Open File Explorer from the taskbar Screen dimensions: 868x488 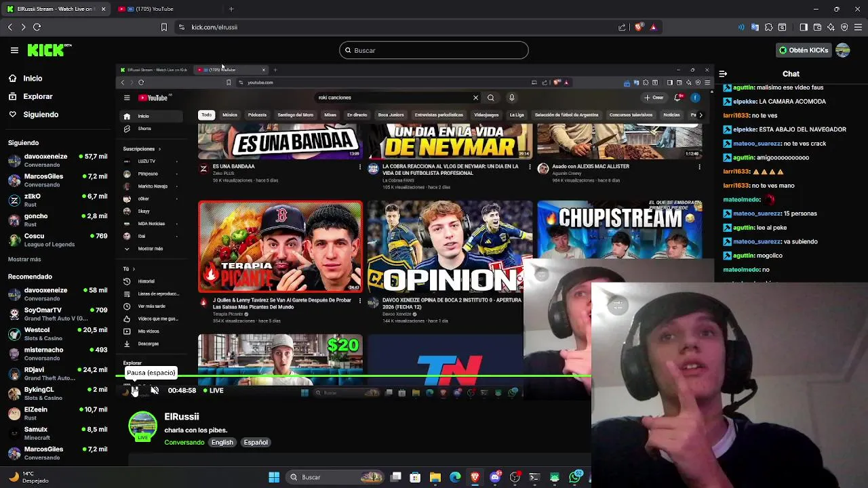point(435,477)
